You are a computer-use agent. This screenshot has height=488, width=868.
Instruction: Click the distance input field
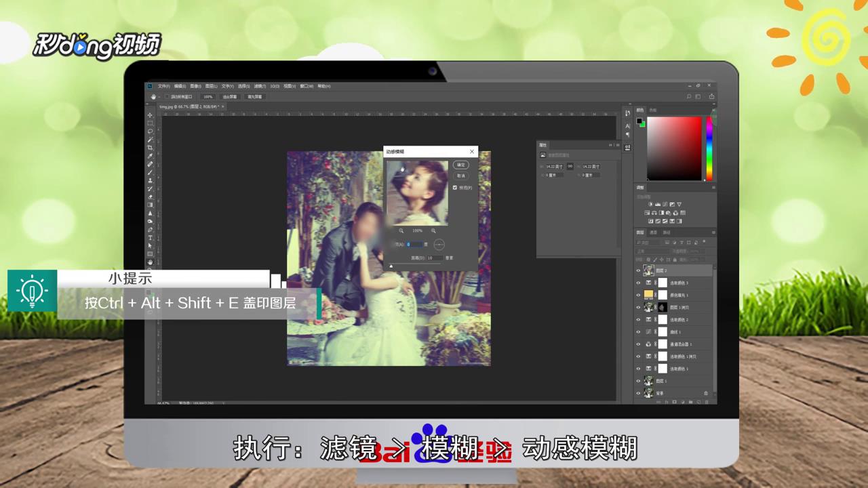435,258
